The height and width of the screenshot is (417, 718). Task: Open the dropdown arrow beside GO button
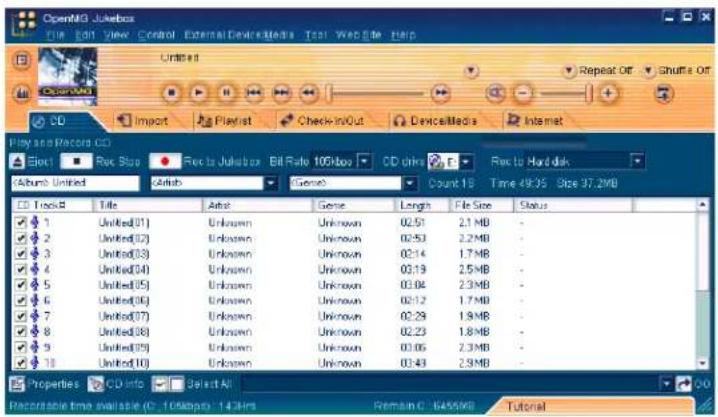pos(667,384)
